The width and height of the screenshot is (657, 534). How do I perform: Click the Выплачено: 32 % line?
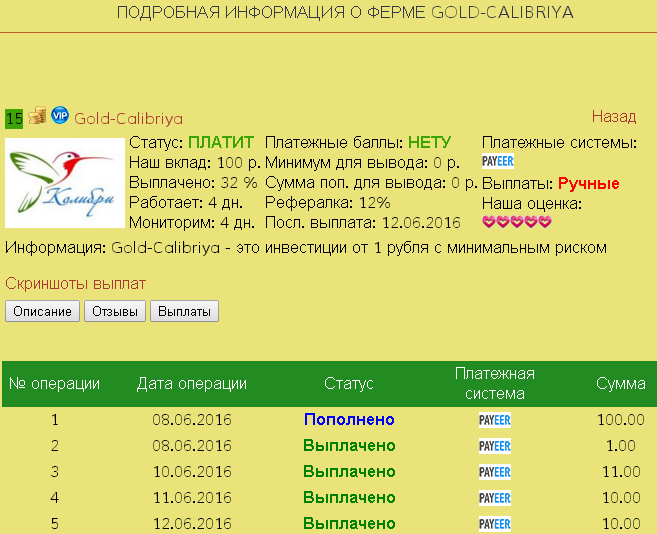(193, 182)
